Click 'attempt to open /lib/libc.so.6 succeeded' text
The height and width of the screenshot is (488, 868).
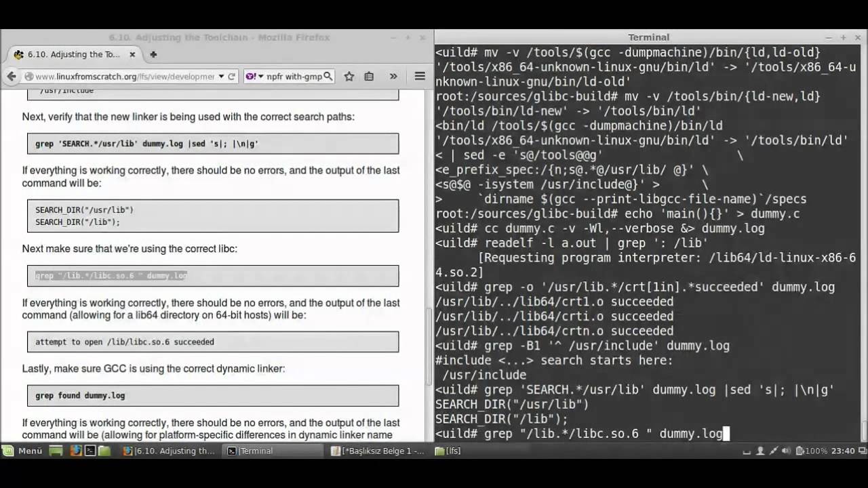pos(125,342)
